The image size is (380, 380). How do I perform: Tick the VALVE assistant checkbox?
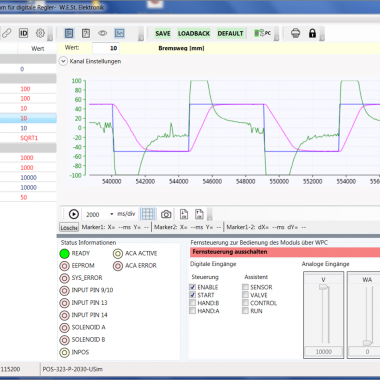click(245, 295)
